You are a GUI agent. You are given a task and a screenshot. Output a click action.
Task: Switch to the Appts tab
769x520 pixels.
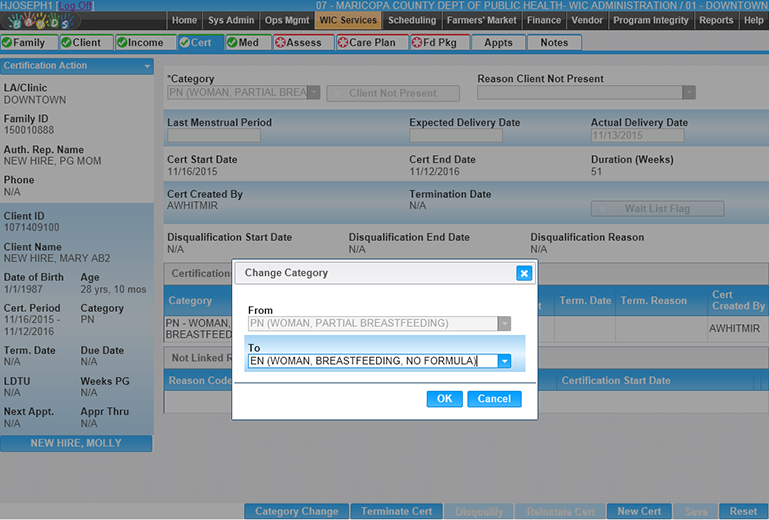pyautogui.click(x=498, y=43)
